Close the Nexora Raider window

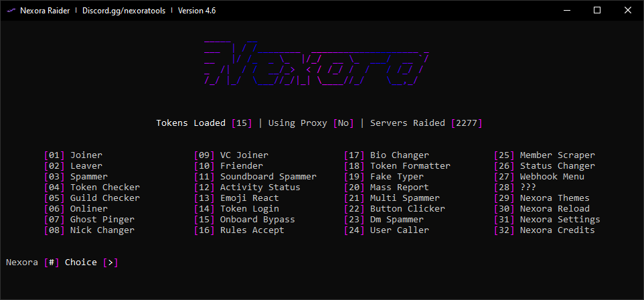point(628,10)
